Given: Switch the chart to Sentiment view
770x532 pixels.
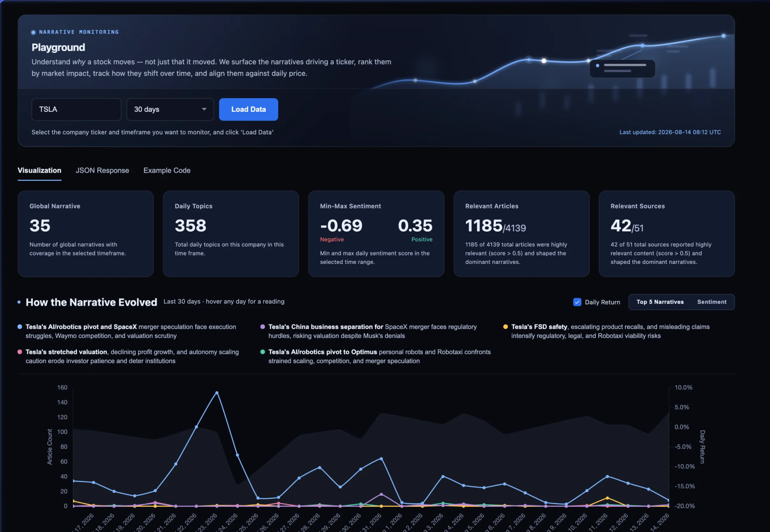Looking at the screenshot, I should (x=712, y=302).
